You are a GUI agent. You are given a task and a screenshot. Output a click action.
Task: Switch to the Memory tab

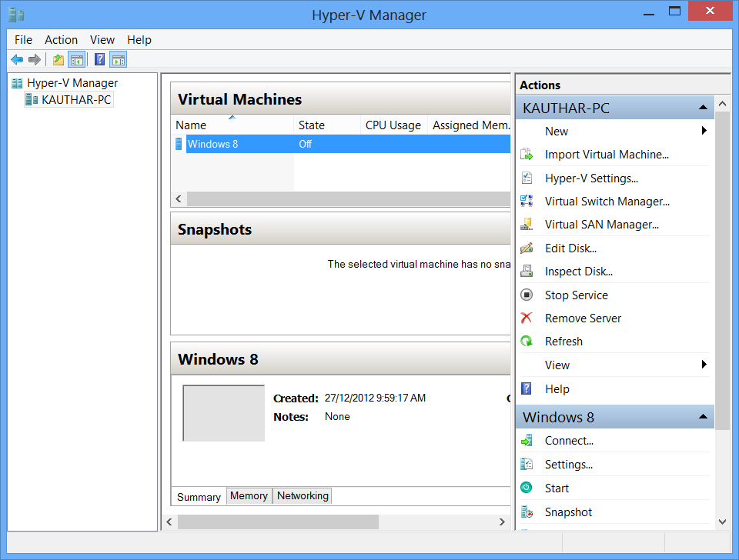point(249,496)
